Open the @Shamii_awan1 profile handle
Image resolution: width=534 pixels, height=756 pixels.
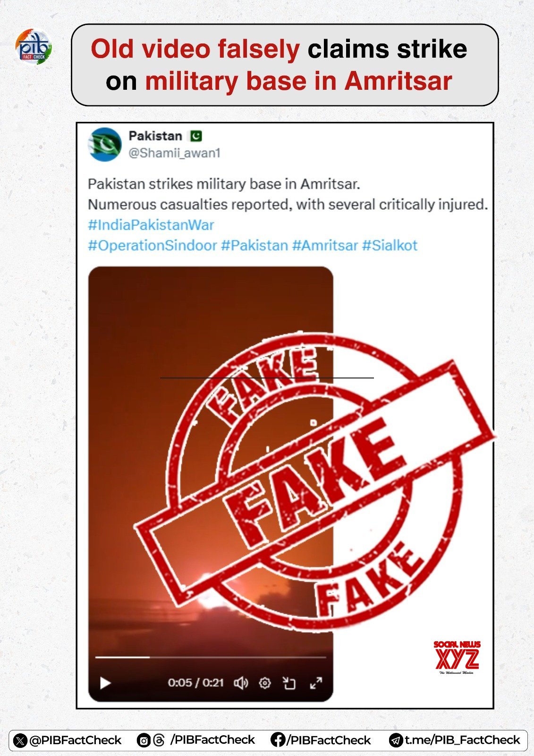(x=175, y=153)
